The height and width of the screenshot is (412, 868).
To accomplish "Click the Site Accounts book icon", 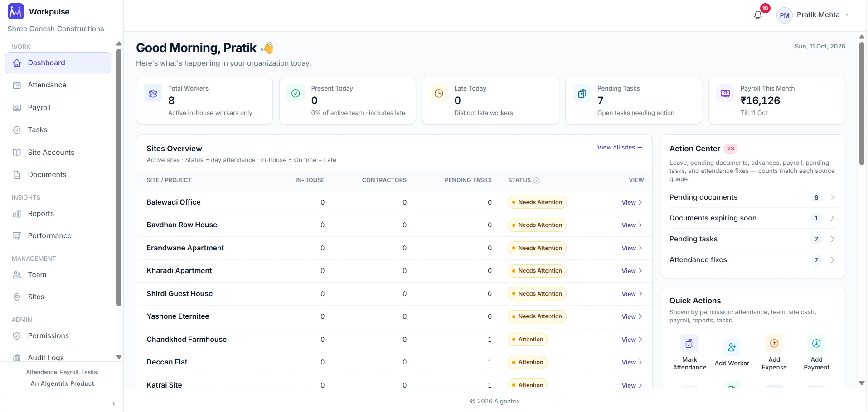I will pyautogui.click(x=17, y=153).
